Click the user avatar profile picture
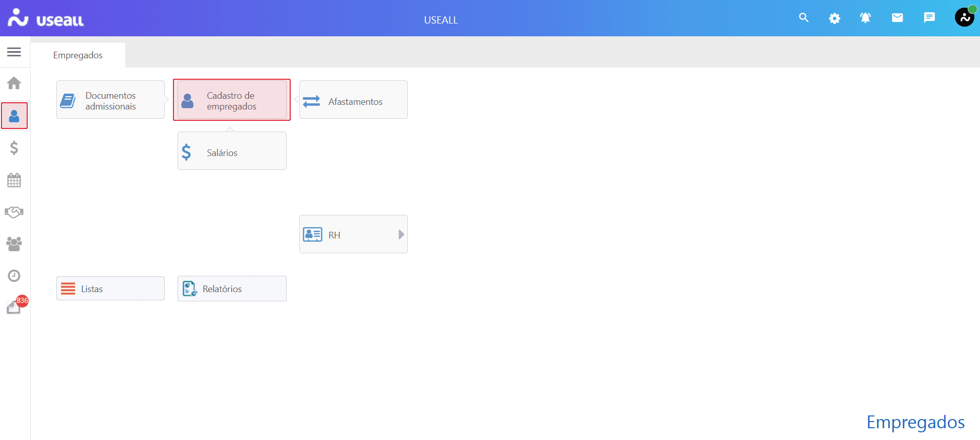980x440 pixels. pos(965,17)
